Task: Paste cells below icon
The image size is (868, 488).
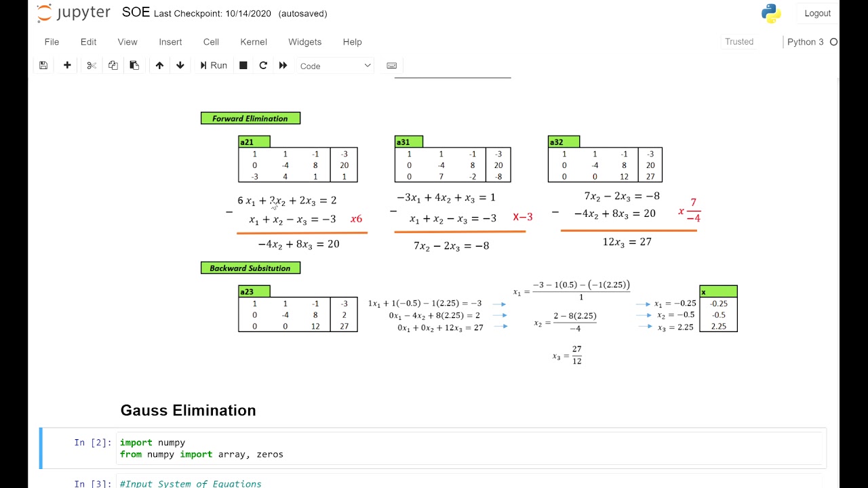Action: coord(134,66)
